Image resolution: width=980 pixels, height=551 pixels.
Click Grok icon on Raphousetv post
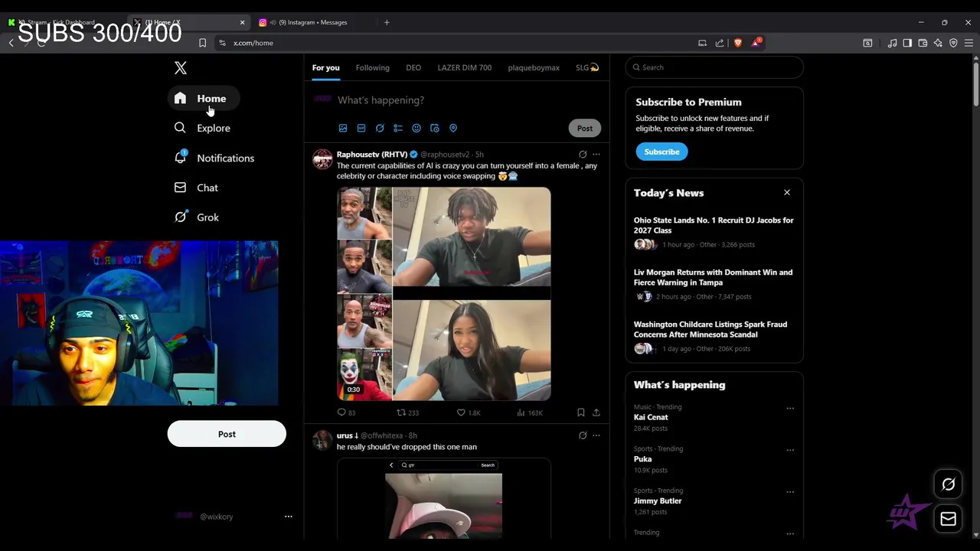tap(583, 155)
